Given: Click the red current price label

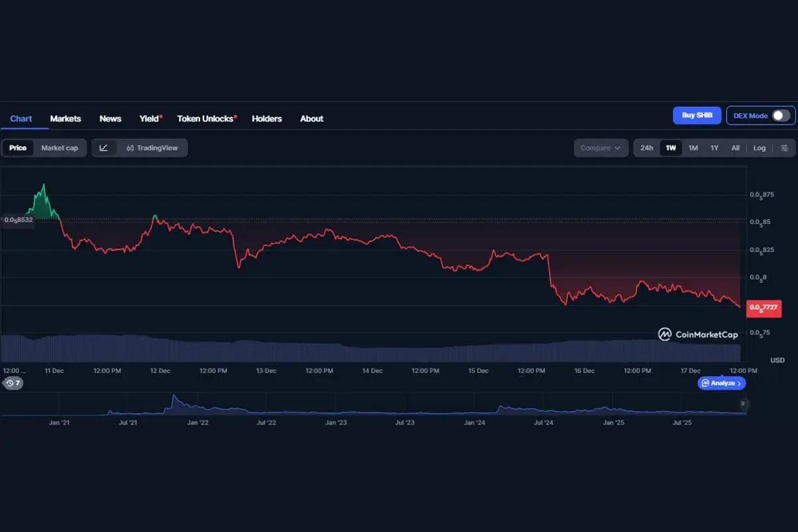Looking at the screenshot, I should pos(763,307).
